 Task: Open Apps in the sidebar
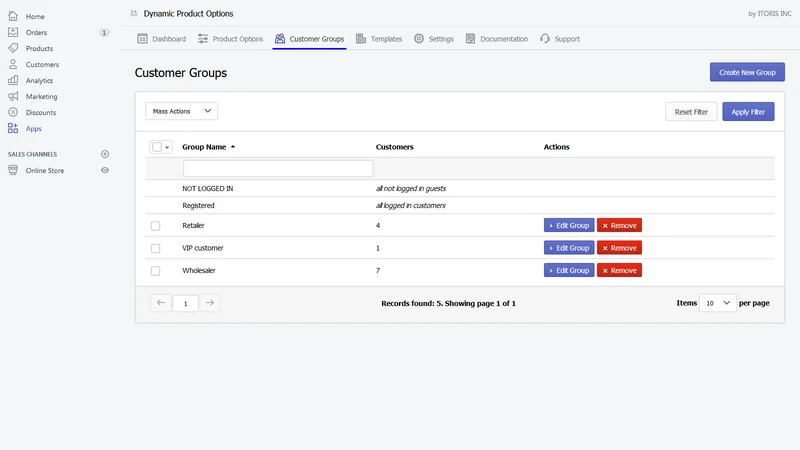click(x=34, y=129)
